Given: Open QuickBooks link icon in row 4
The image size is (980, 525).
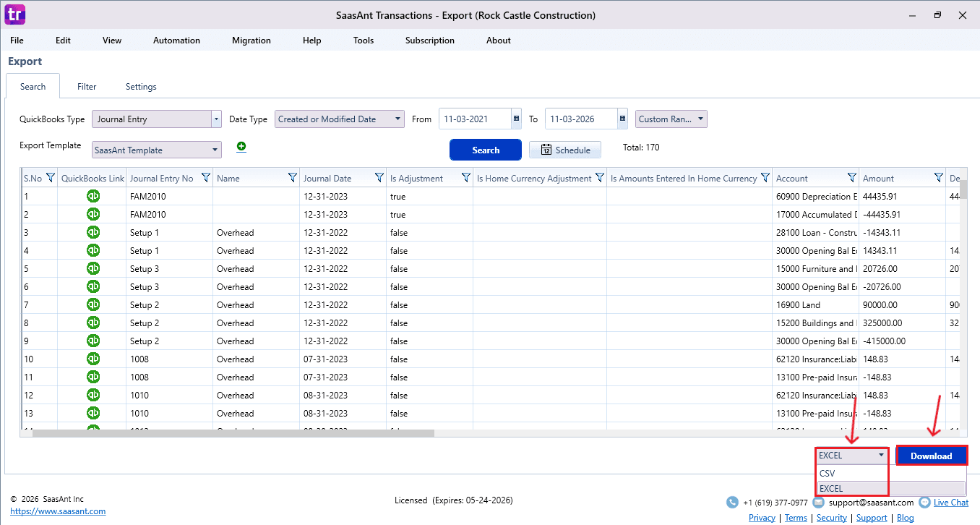Looking at the screenshot, I should pos(93,250).
